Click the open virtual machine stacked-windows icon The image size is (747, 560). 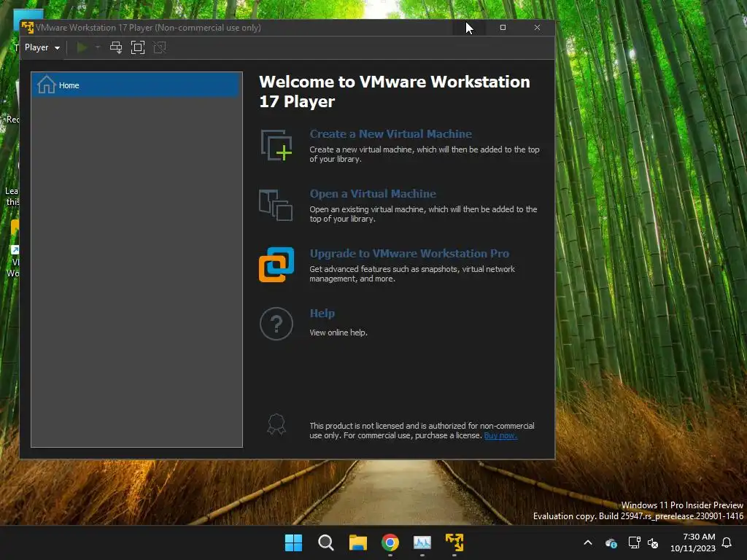click(x=276, y=205)
